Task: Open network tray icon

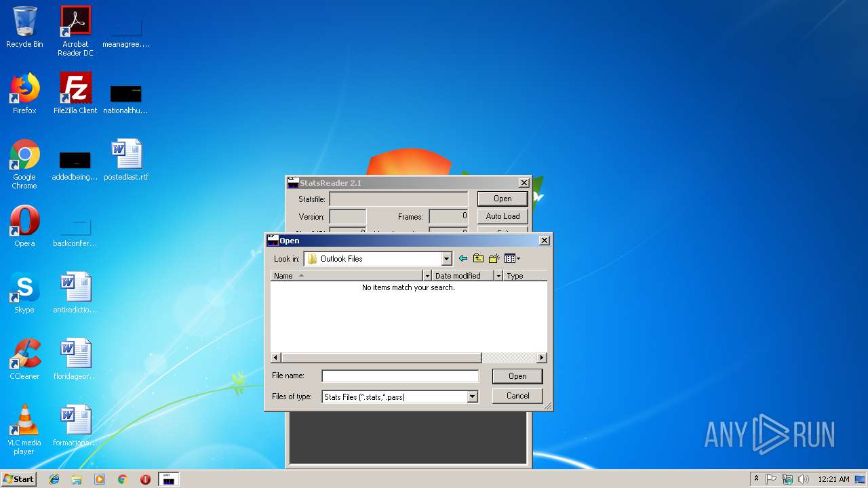Action: click(787, 479)
